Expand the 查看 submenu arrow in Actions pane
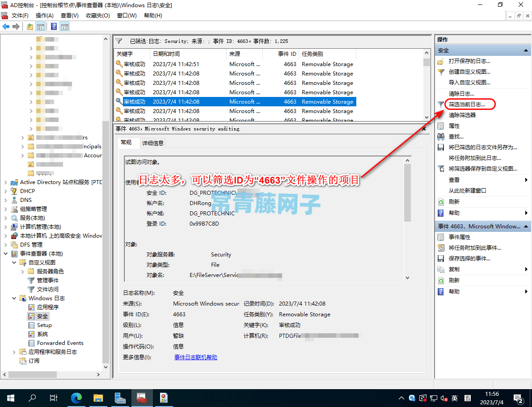Image resolution: width=532 pixels, height=407 pixels. [526, 180]
